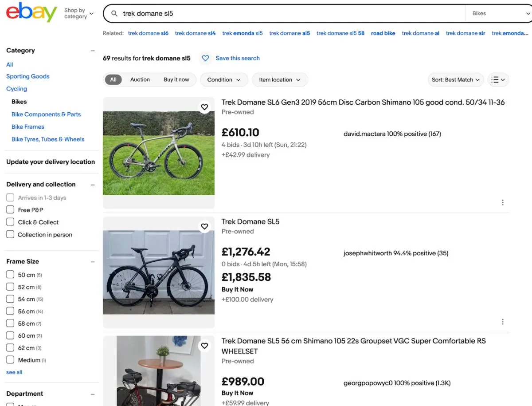Collapse the Frame Size section
The height and width of the screenshot is (406, 532).
(93, 262)
